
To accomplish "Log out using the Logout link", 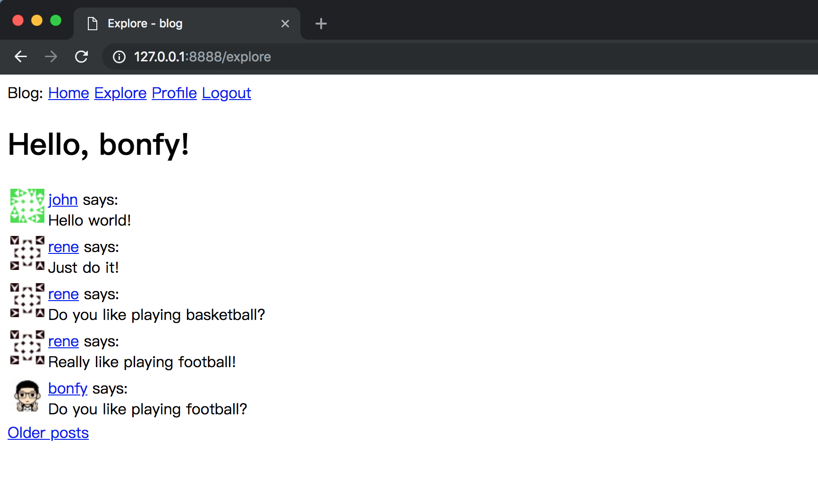I will [x=226, y=93].
